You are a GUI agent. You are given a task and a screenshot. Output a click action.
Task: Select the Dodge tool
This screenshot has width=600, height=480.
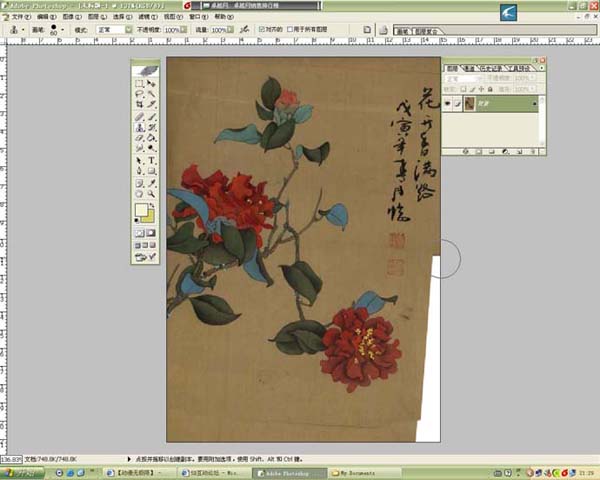click(152, 148)
